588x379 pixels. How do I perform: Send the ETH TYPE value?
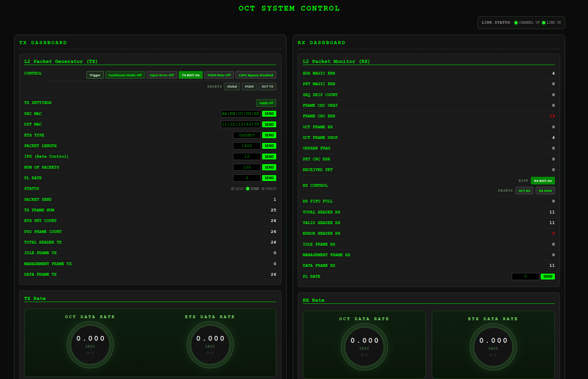[x=269, y=135]
